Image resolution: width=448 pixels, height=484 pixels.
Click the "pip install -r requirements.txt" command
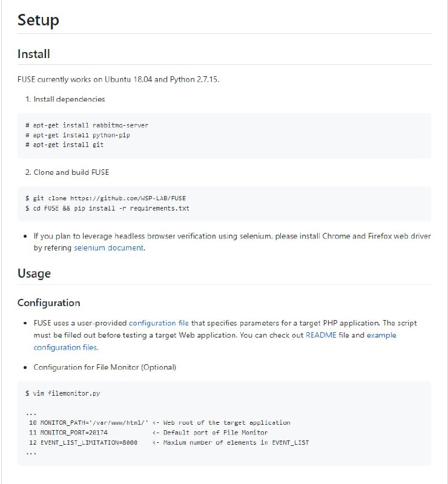143,208
